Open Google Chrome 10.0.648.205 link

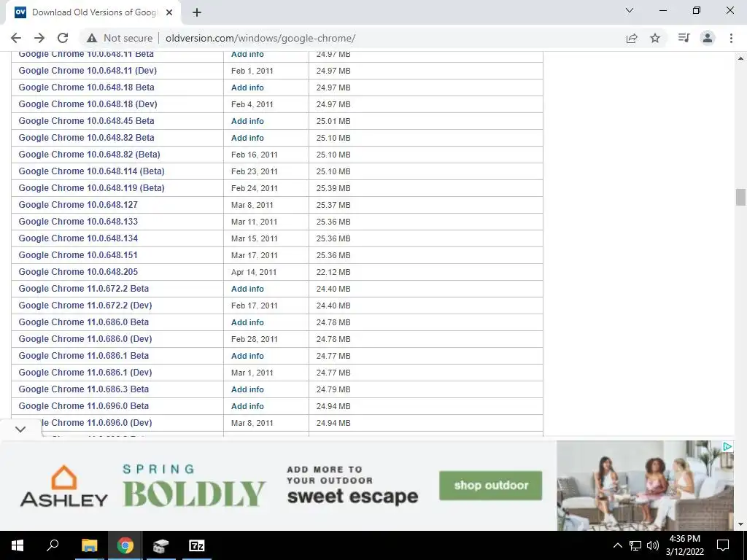78,272
